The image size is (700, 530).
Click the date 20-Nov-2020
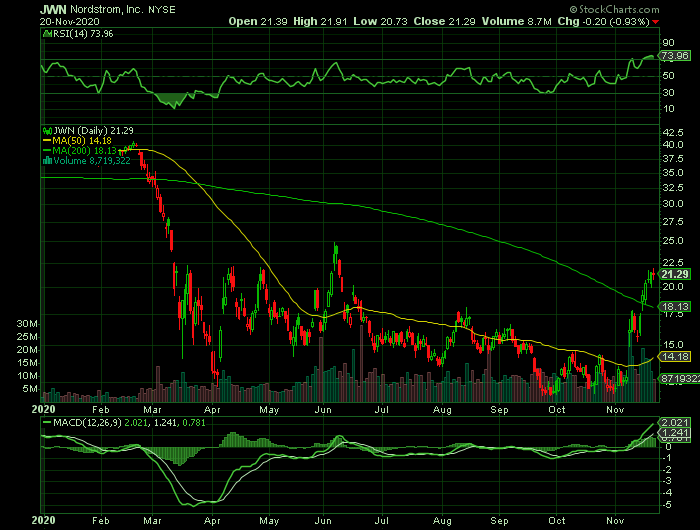[69, 21]
